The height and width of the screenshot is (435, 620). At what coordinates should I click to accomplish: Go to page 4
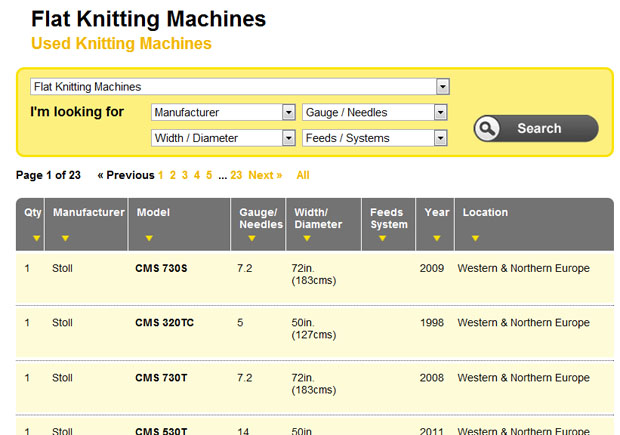197,175
